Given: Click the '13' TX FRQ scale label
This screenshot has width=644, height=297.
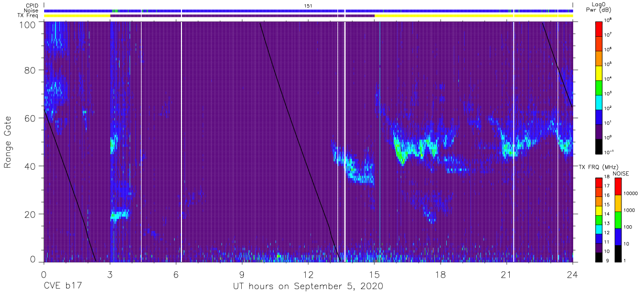Looking at the screenshot, I should (x=607, y=224).
